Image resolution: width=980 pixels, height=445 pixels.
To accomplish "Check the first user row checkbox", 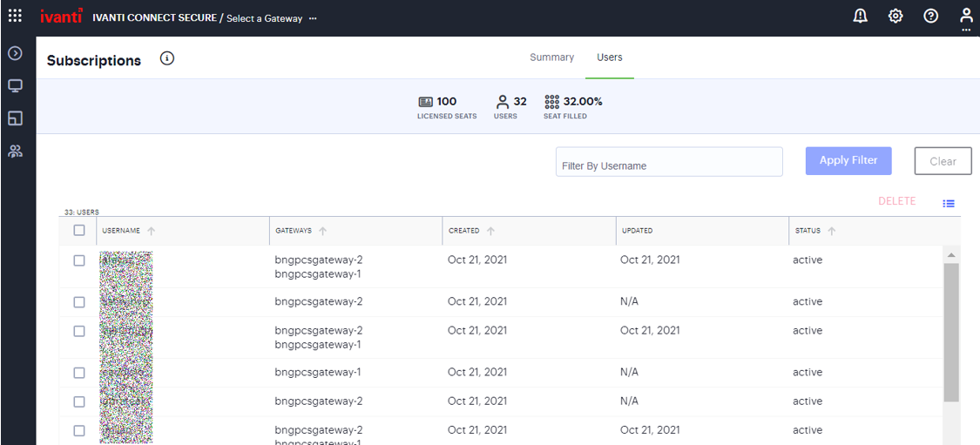I will (x=79, y=260).
